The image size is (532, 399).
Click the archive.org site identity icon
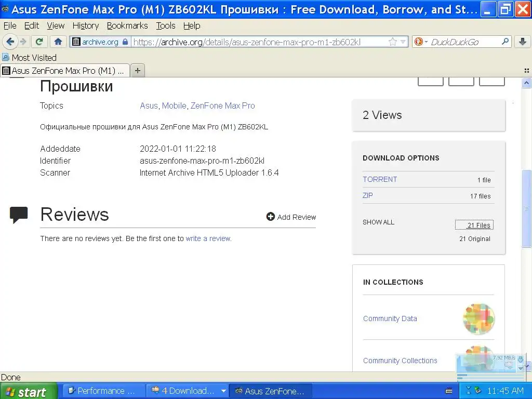[76, 42]
